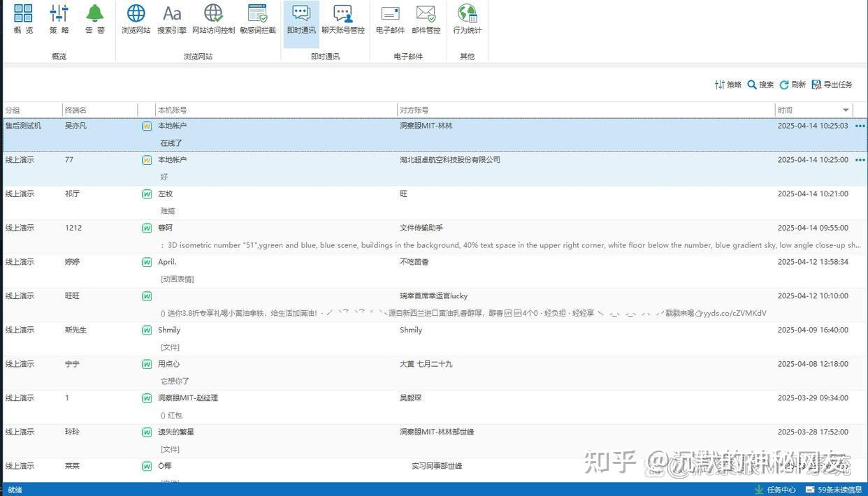Click the WeChat icon in 宁宁 row
The width and height of the screenshot is (868, 496).
click(x=147, y=364)
